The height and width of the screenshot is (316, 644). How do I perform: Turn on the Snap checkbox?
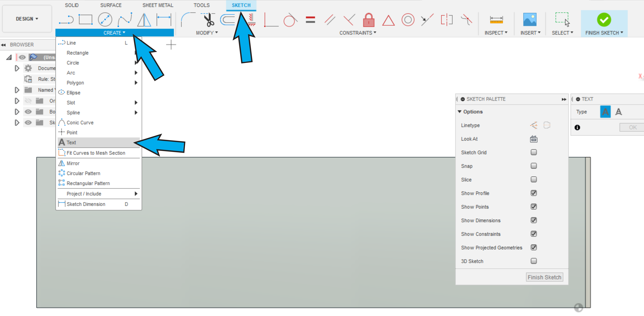pyautogui.click(x=533, y=166)
